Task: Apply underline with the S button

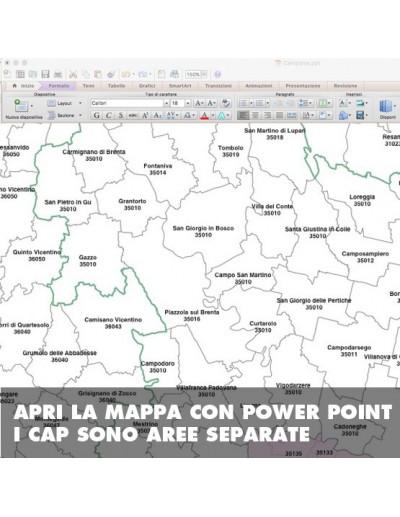Action: coord(121,115)
